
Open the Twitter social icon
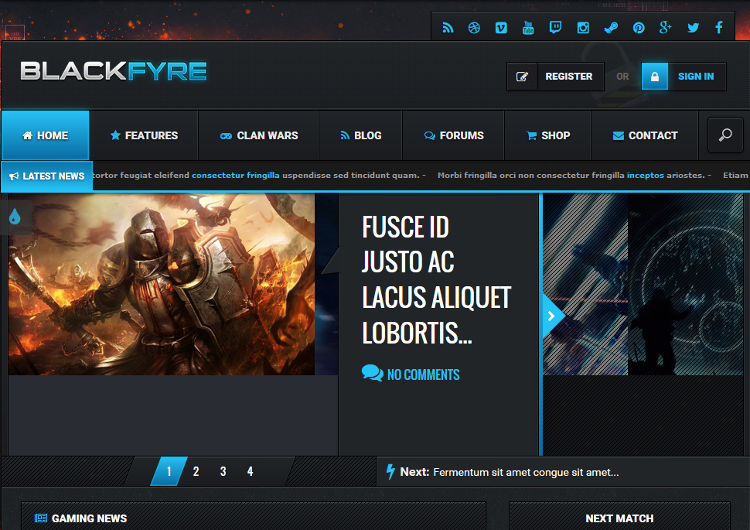(693, 28)
